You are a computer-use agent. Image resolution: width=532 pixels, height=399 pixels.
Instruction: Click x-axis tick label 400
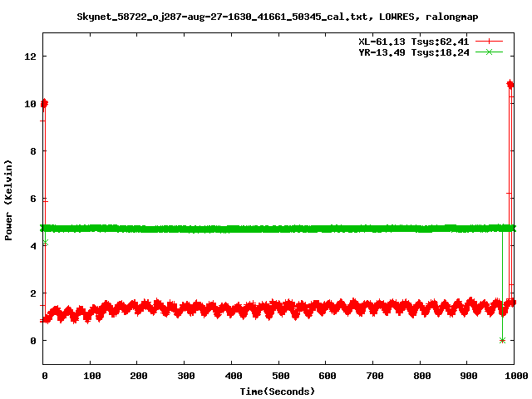233,376
